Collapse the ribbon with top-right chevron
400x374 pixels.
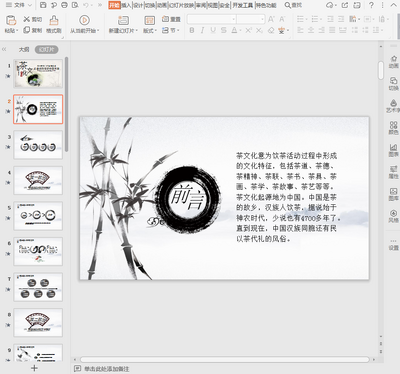(x=393, y=5)
